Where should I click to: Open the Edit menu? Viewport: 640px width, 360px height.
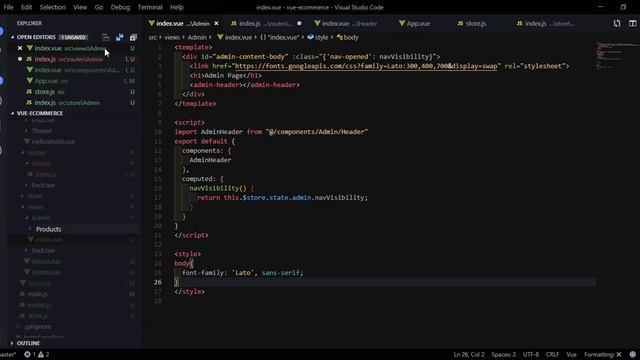26,7
